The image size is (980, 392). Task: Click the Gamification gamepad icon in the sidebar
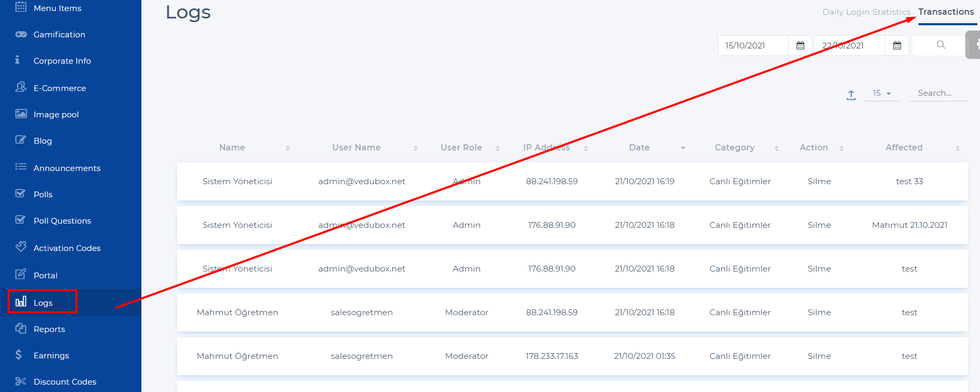[x=21, y=34]
